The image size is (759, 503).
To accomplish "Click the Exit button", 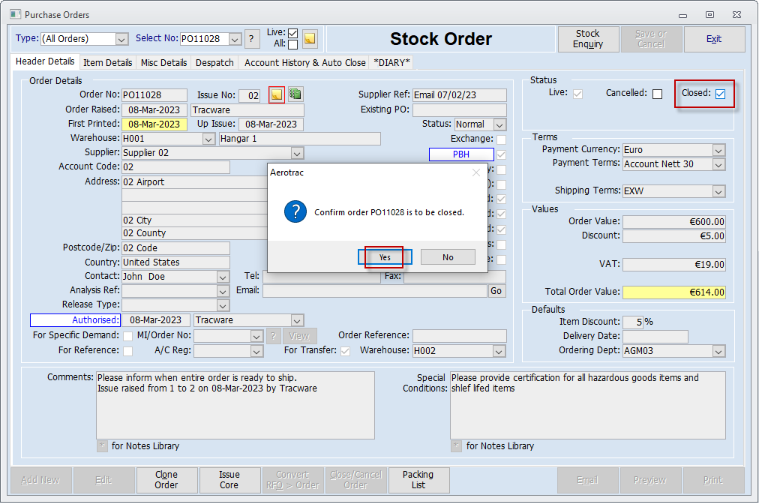I will 713,39.
